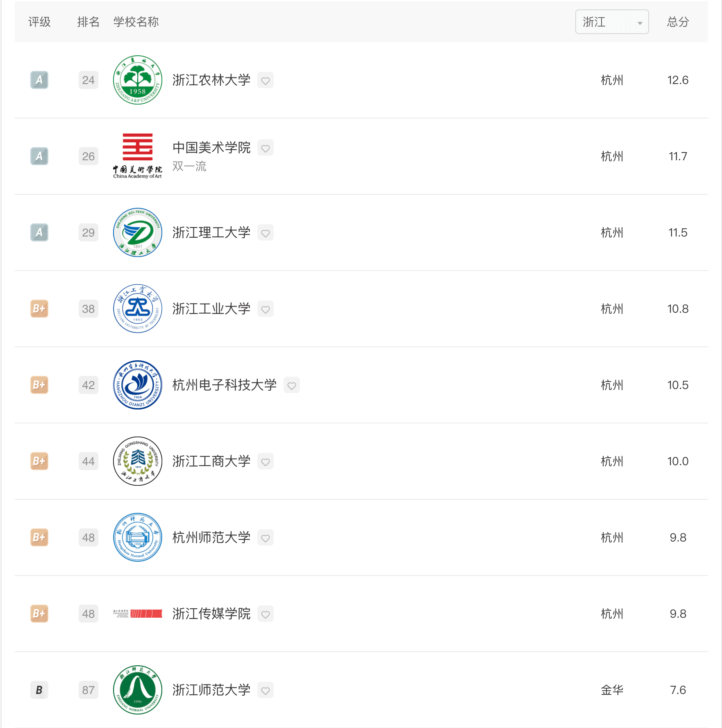Click the Zhejiang Normal University emblem
The image size is (722, 728).
tap(138, 690)
